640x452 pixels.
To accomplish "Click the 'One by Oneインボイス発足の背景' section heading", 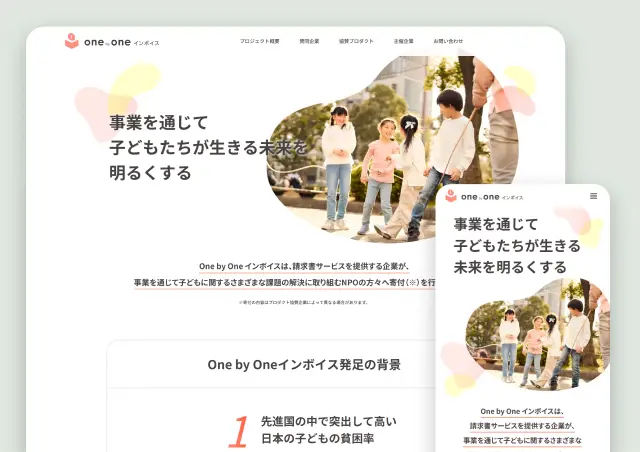I will coord(303,365).
